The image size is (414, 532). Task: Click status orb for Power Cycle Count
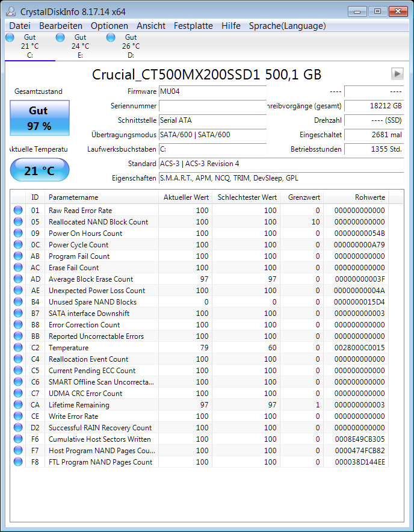(x=18, y=244)
